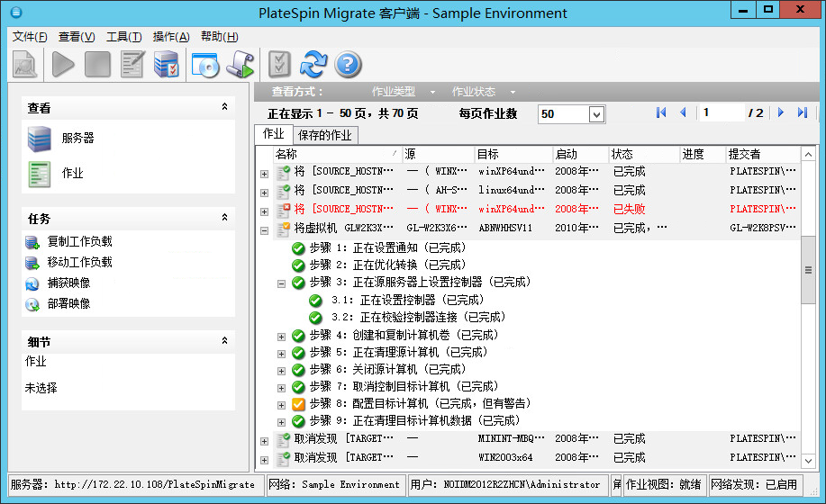Switch to 保存的作业 tab
This screenshot has width=826, height=504.
324,135
